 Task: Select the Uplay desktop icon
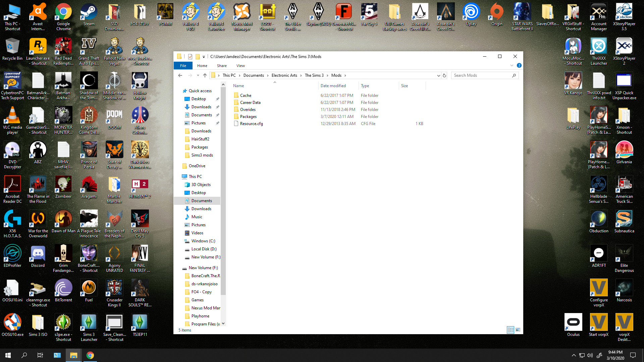click(x=471, y=15)
